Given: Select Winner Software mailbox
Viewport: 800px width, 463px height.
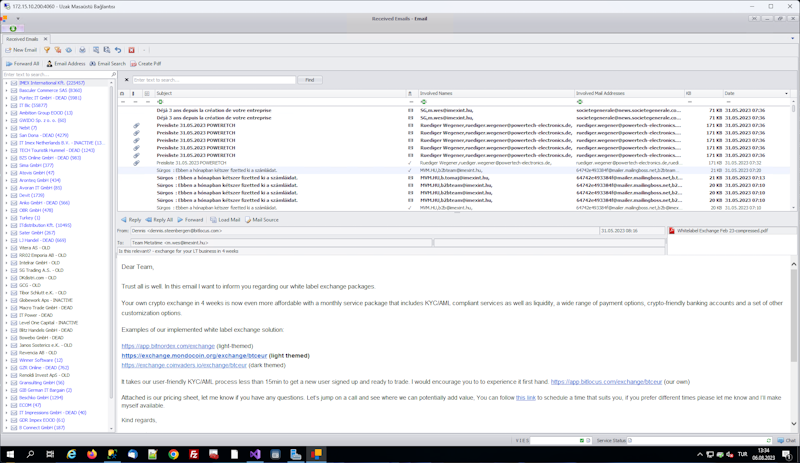Looking at the screenshot, I should coord(41,360).
